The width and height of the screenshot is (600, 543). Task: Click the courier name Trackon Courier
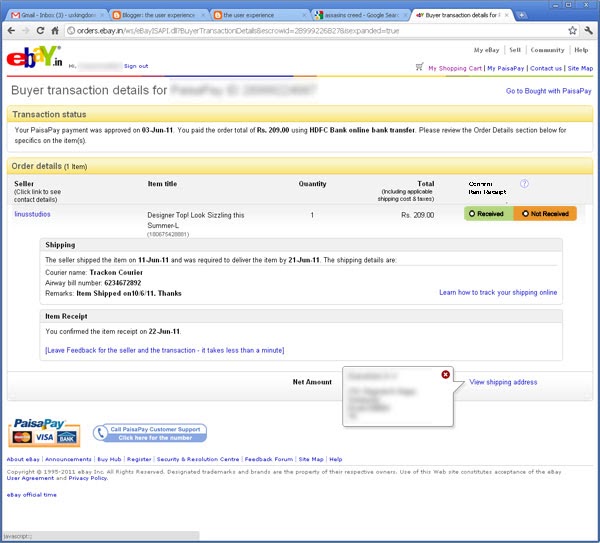tap(116, 272)
